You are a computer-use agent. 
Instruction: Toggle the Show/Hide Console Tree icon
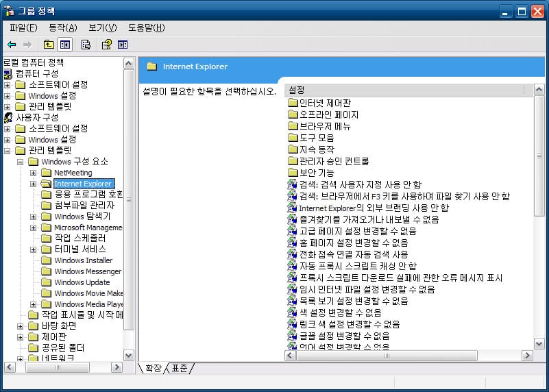point(65,45)
